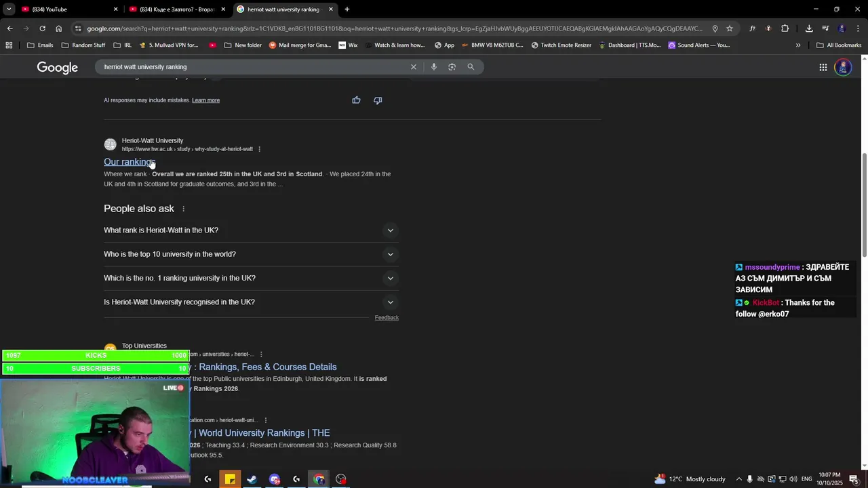868x488 pixels.
Task: Open the Emails bookmark folder
Action: [x=40, y=45]
